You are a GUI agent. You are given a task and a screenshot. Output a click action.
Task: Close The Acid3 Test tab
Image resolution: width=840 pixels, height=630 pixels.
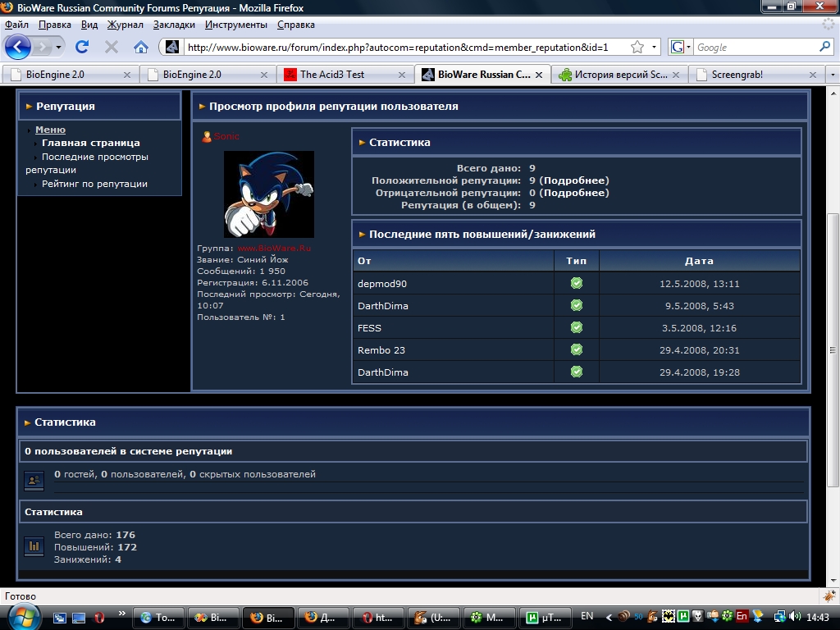pyautogui.click(x=402, y=75)
